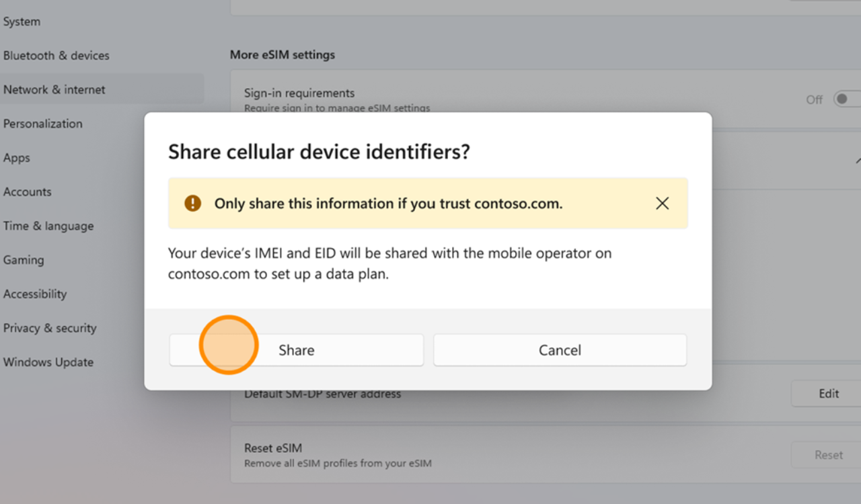Open Windows Update
The width and height of the screenshot is (861, 504).
coord(48,362)
